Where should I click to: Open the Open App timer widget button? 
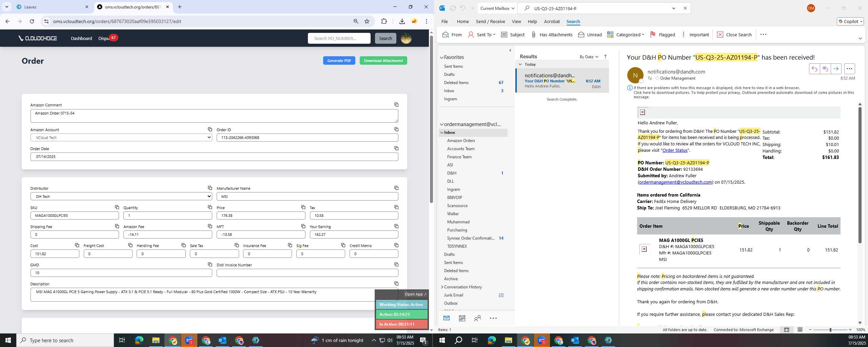(x=415, y=294)
